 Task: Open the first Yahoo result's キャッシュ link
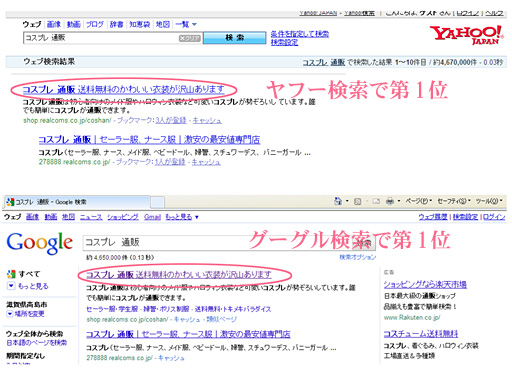[x=207, y=120]
